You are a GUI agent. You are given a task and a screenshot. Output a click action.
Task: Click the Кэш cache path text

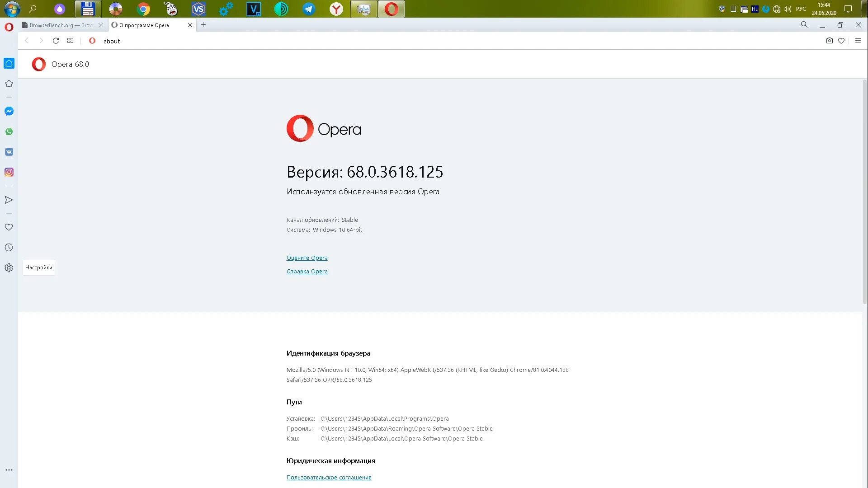point(401,439)
